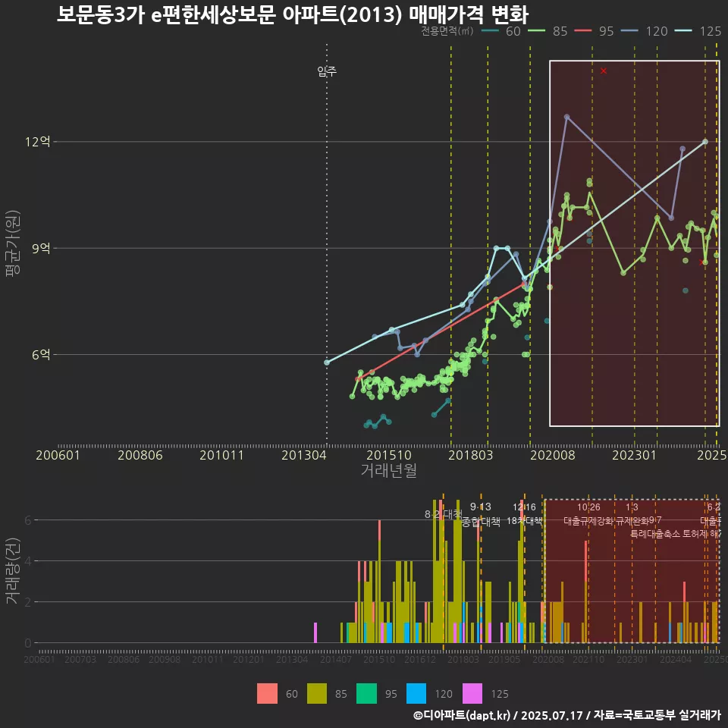Click 201510 on the price chart x-axis
Image resolution: width=728 pixels, height=728 pixels.
point(388,455)
